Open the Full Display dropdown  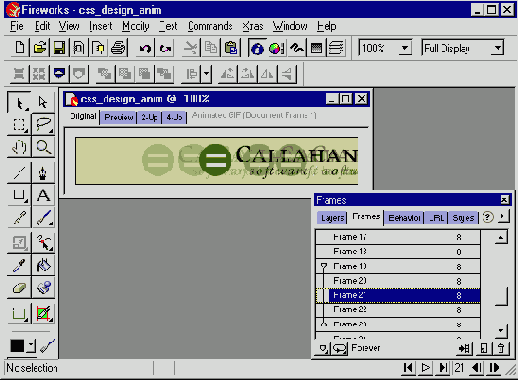point(498,48)
